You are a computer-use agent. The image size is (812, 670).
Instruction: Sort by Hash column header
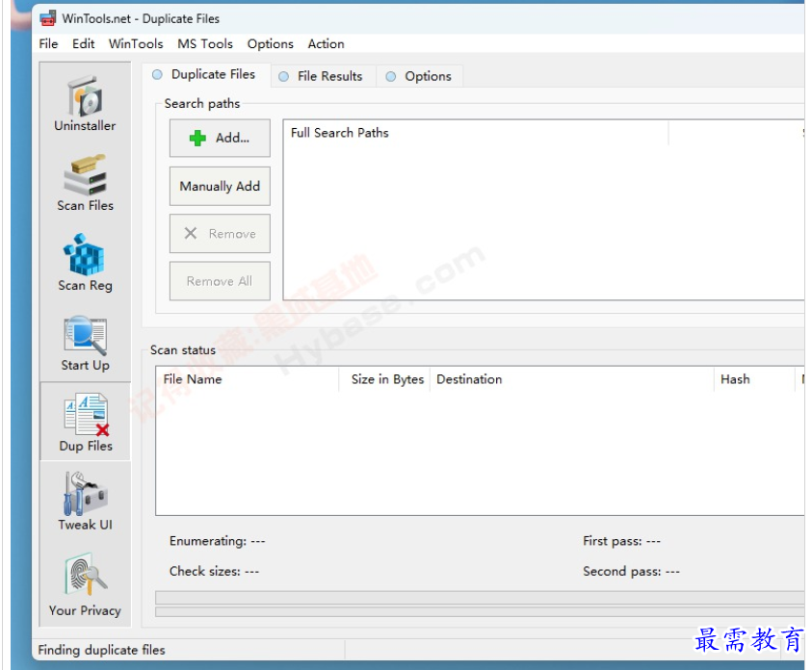pyautogui.click(x=754, y=379)
